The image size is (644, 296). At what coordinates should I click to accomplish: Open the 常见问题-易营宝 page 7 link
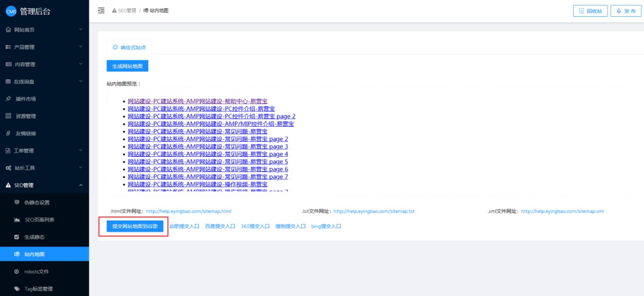208,177
